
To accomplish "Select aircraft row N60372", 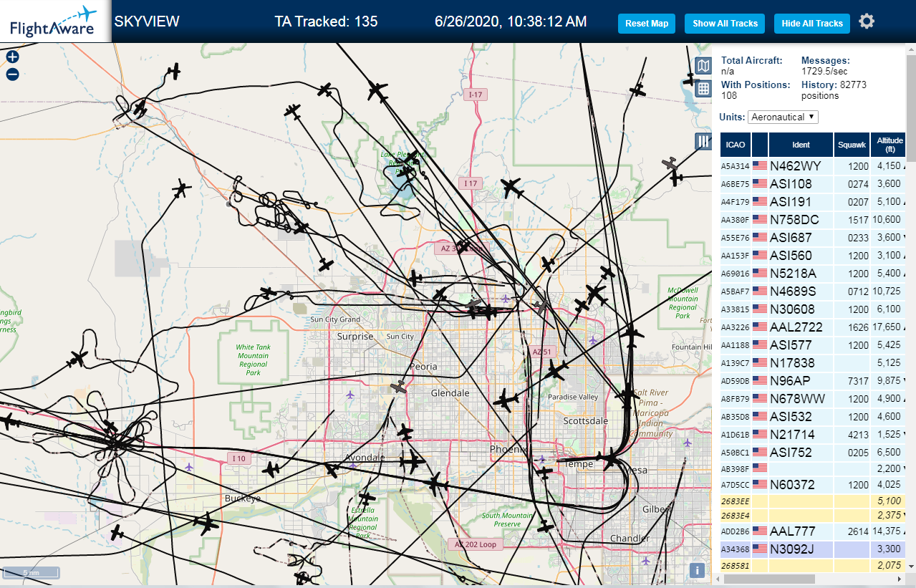I will point(814,486).
